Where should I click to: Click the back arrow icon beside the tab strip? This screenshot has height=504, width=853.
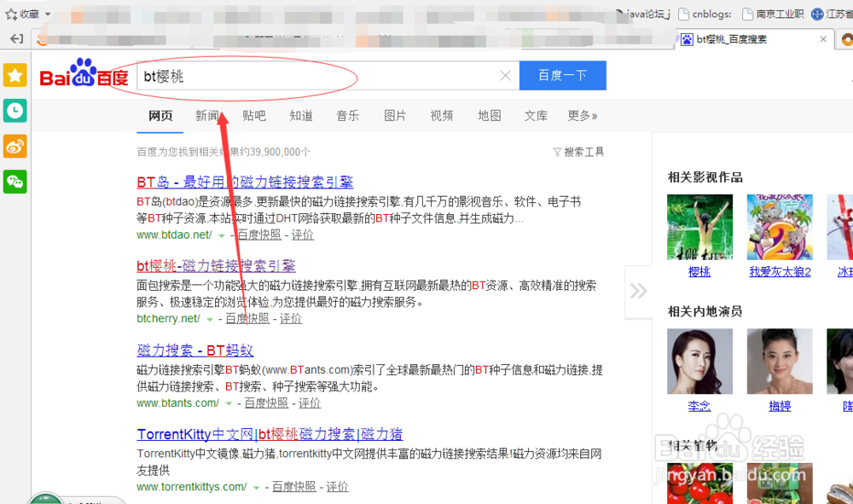point(17,38)
